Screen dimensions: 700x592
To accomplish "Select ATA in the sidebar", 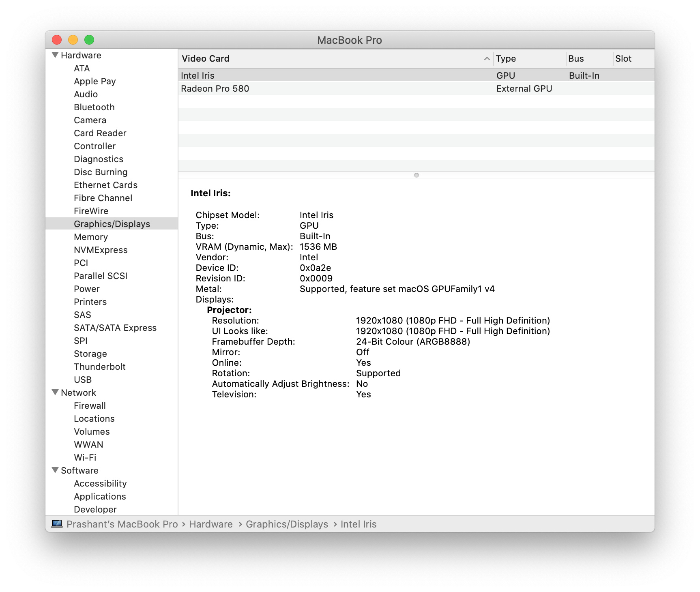I will (x=82, y=68).
